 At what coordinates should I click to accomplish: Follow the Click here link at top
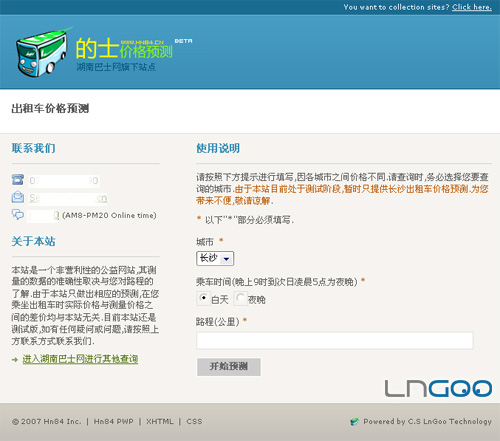[x=472, y=7]
